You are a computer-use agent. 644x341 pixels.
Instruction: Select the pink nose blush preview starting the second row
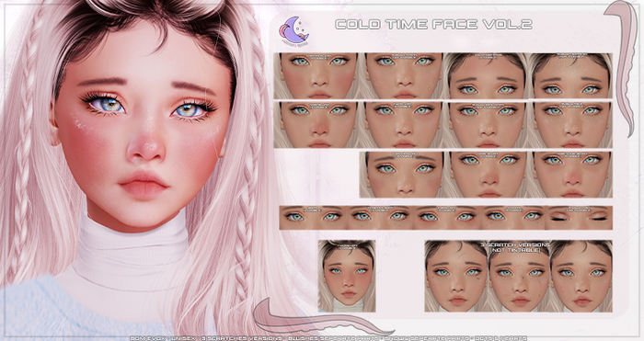tap(316, 125)
